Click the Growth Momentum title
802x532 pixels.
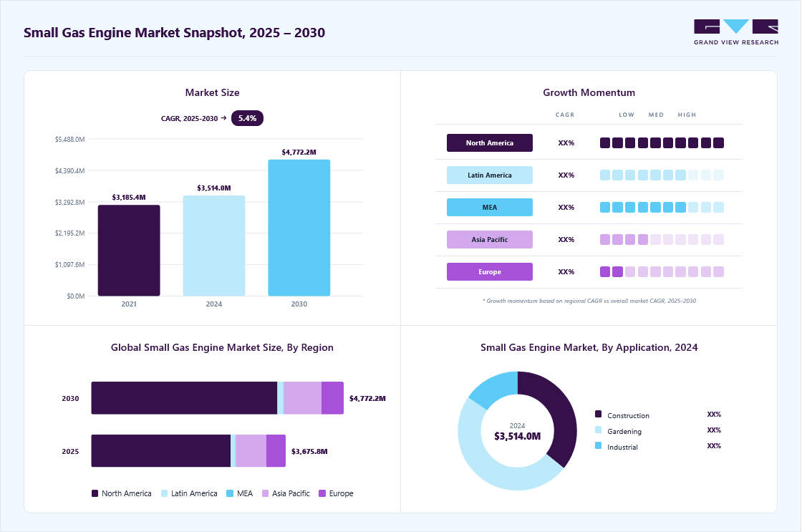589,92
